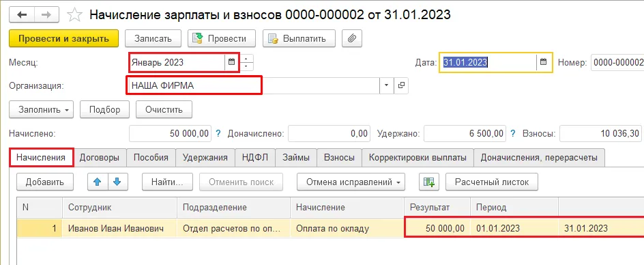Click the Доначислено field showing 0,00

click(x=329, y=133)
